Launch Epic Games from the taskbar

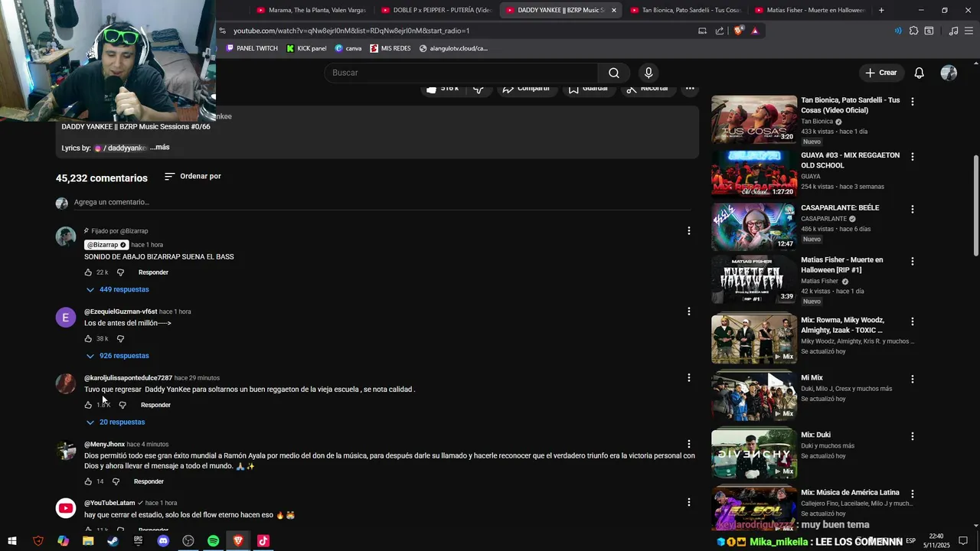point(138,541)
